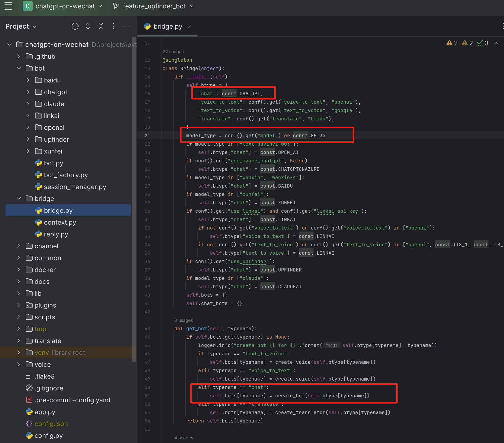Click Expand Selected tool window icon

tap(88, 26)
